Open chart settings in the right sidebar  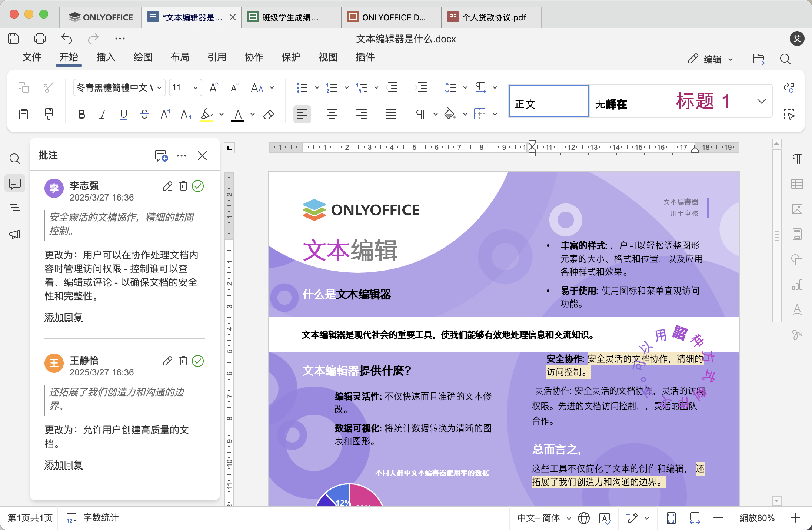(797, 285)
